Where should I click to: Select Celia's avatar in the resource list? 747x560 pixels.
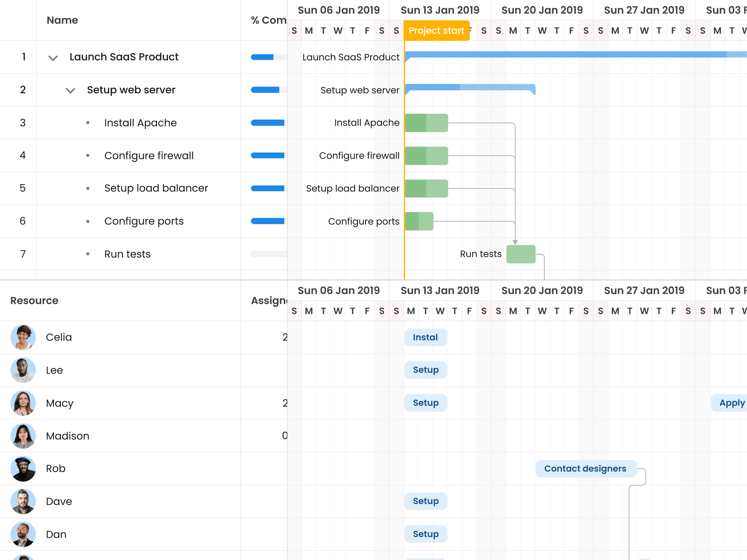[x=23, y=337]
